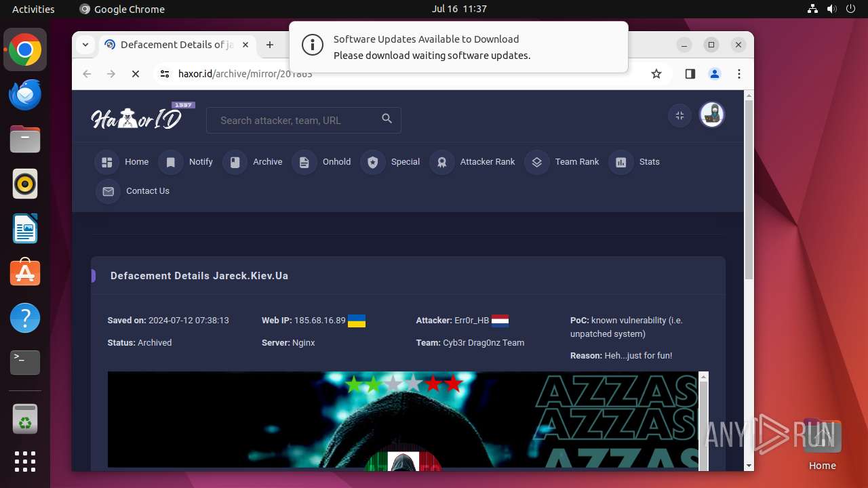Open the Special menu link
The width and height of the screenshot is (868, 488).
click(x=406, y=162)
